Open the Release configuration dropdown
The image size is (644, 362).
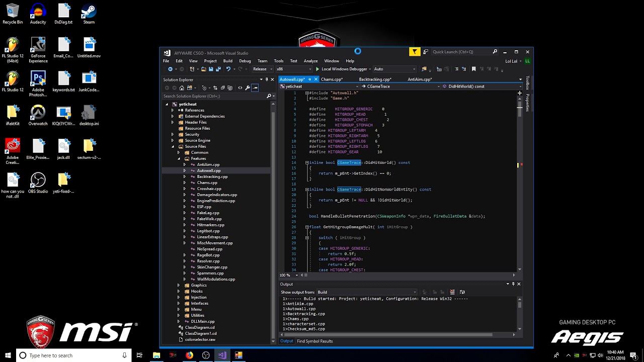(263, 69)
